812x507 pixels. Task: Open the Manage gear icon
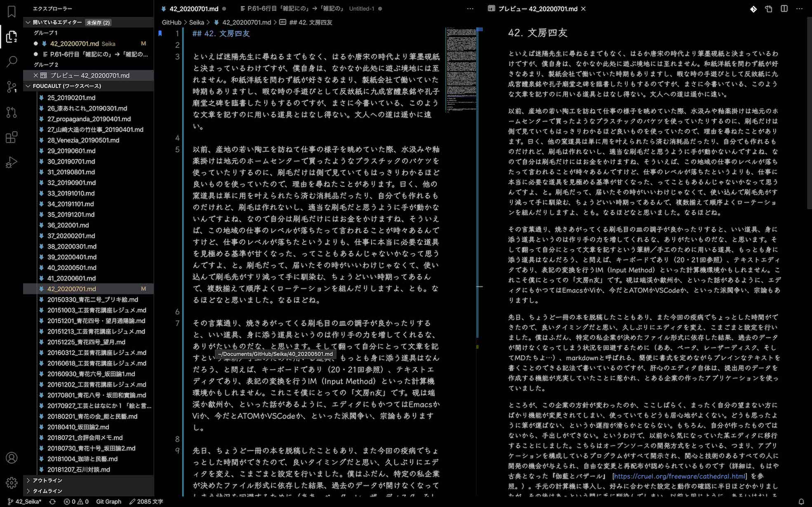(12, 482)
